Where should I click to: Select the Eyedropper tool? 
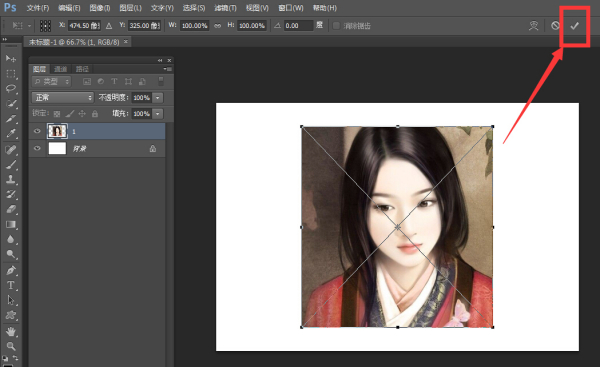click(x=10, y=134)
